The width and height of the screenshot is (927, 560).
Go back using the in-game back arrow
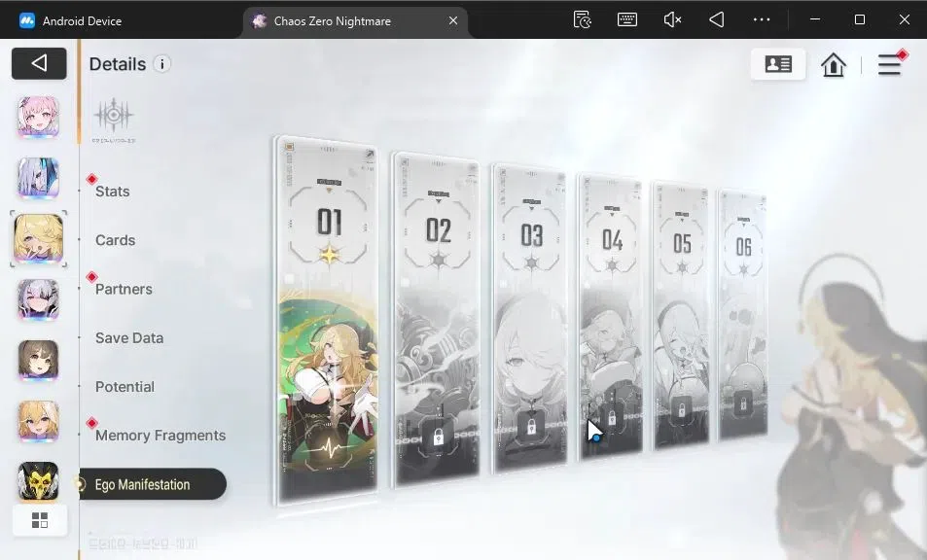pyautogui.click(x=39, y=63)
